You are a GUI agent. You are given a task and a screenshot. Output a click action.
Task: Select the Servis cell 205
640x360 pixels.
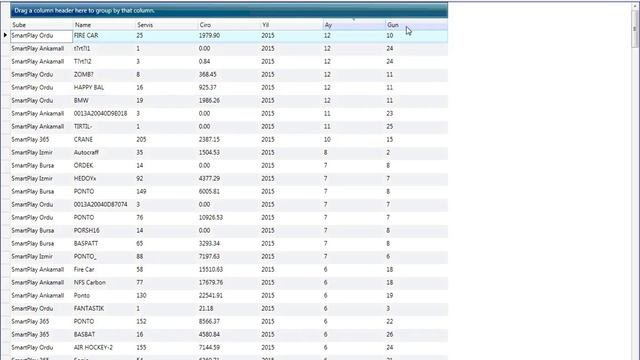pos(167,140)
